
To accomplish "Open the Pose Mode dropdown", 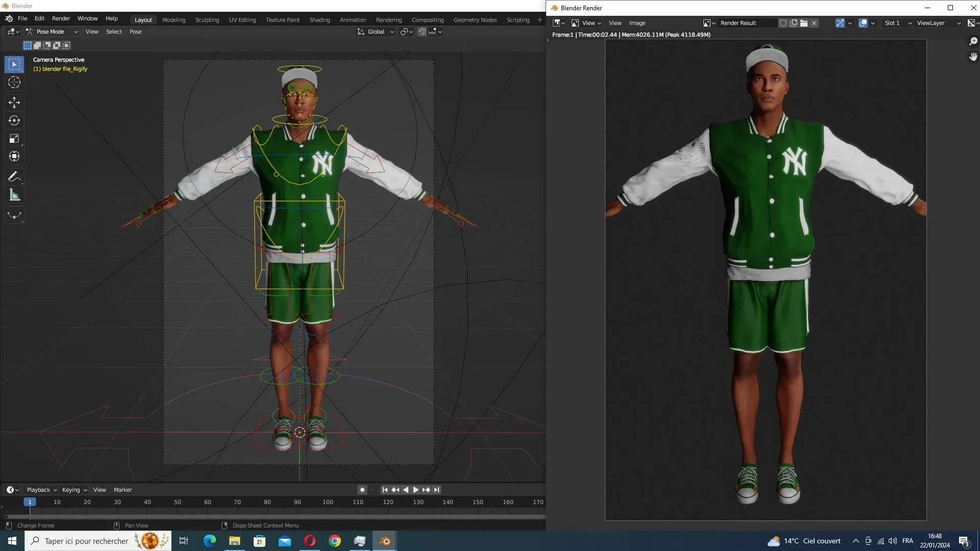I will (52, 32).
